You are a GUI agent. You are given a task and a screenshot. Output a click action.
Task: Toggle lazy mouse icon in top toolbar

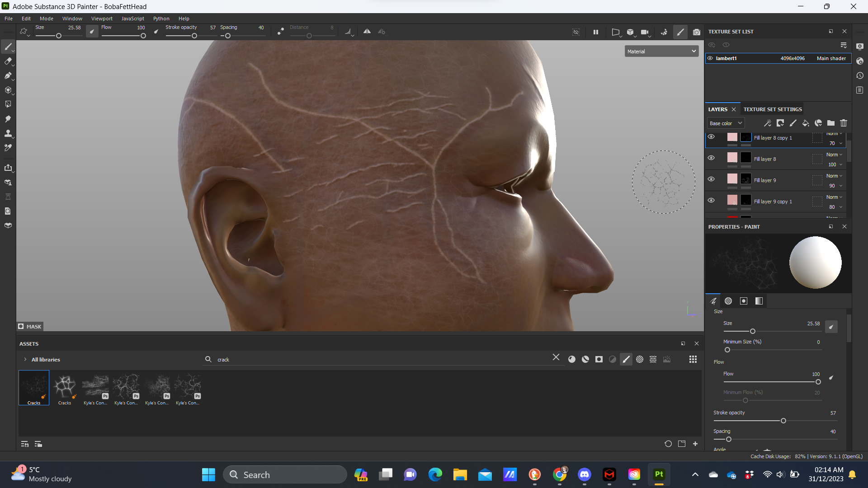[281, 32]
